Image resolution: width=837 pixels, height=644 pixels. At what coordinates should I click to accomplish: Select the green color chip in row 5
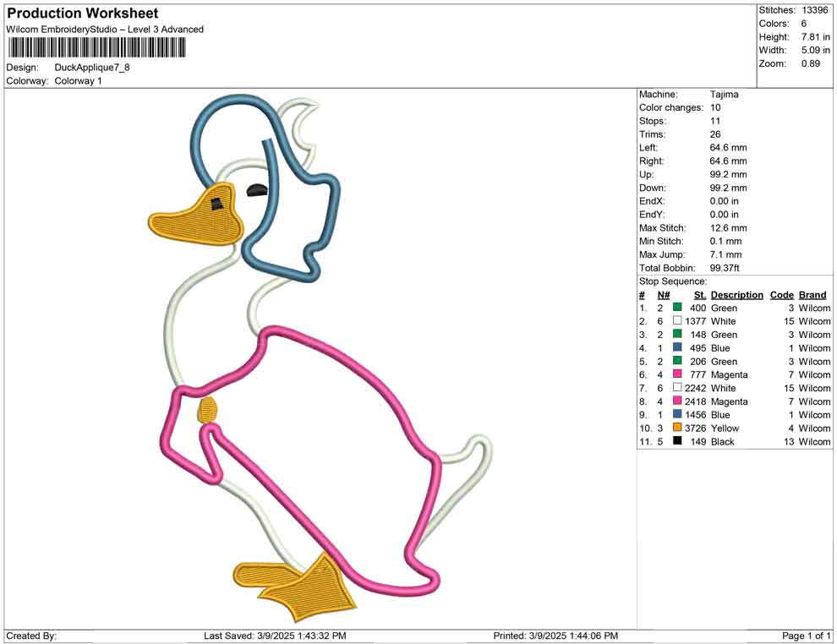coord(676,361)
